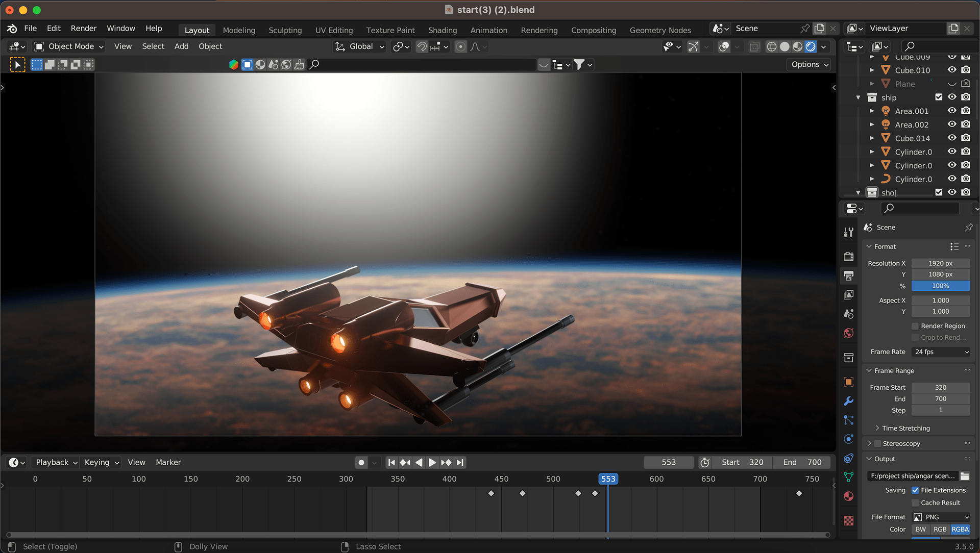Enable the Render Region checkbox
980x553 pixels.
tap(915, 326)
